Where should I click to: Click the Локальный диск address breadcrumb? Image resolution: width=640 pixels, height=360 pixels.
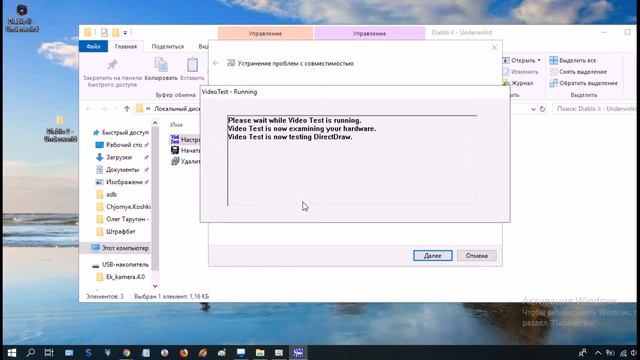(x=177, y=109)
